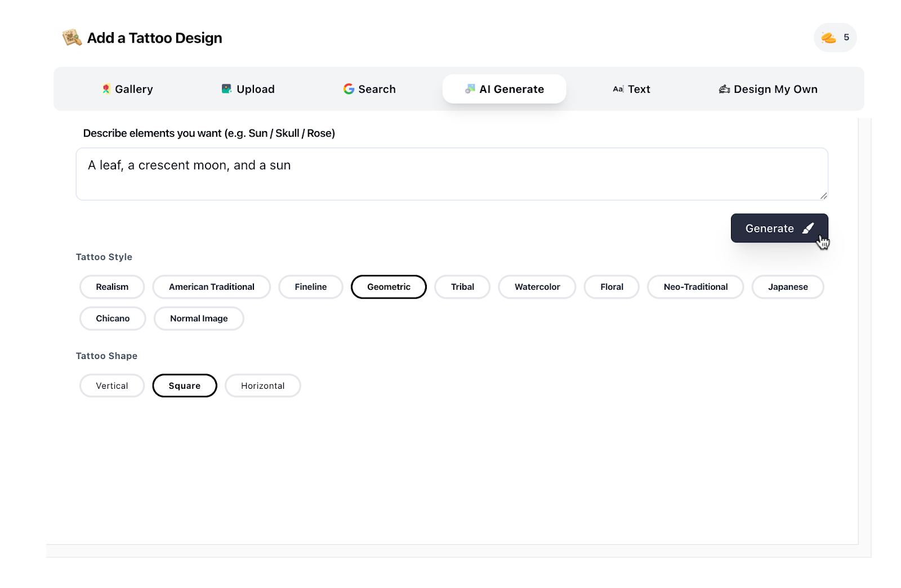Choose the Horizontal tattoo shape
The width and height of the screenshot is (901, 588).
click(262, 385)
